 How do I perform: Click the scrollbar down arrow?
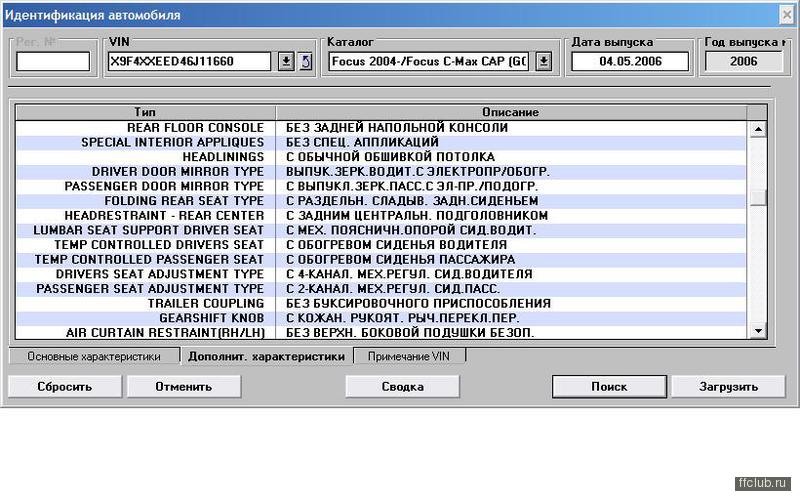(x=758, y=331)
